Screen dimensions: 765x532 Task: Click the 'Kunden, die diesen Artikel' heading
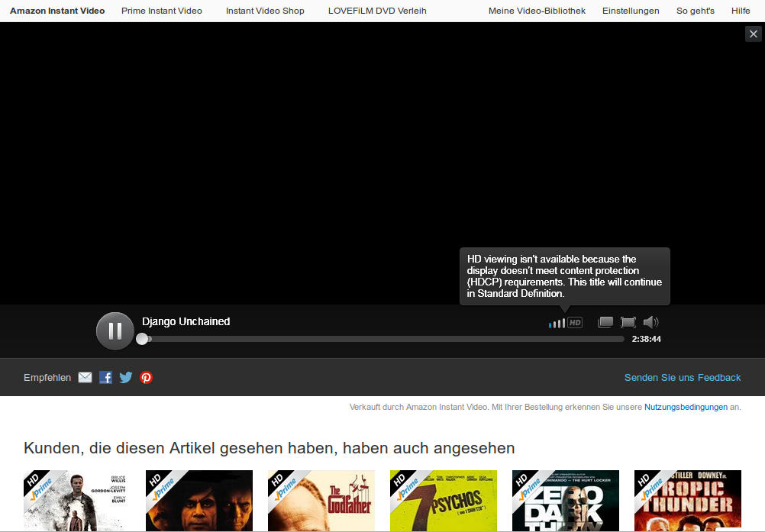(270, 447)
